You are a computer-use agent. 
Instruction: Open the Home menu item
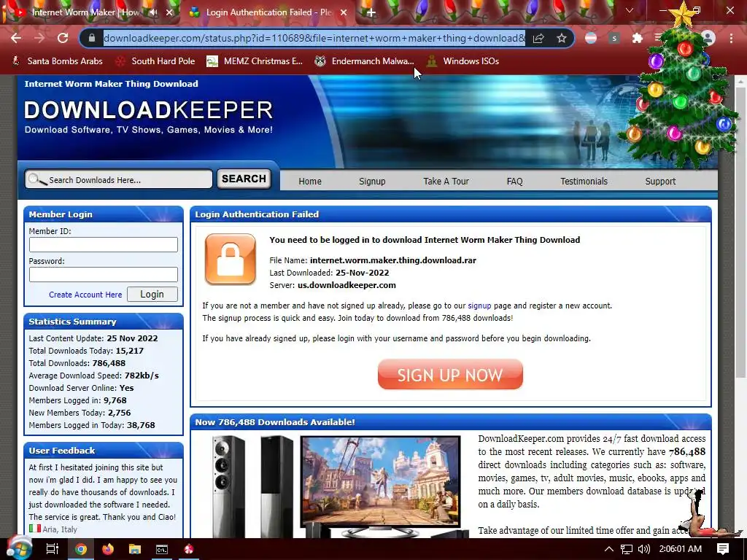(x=310, y=181)
